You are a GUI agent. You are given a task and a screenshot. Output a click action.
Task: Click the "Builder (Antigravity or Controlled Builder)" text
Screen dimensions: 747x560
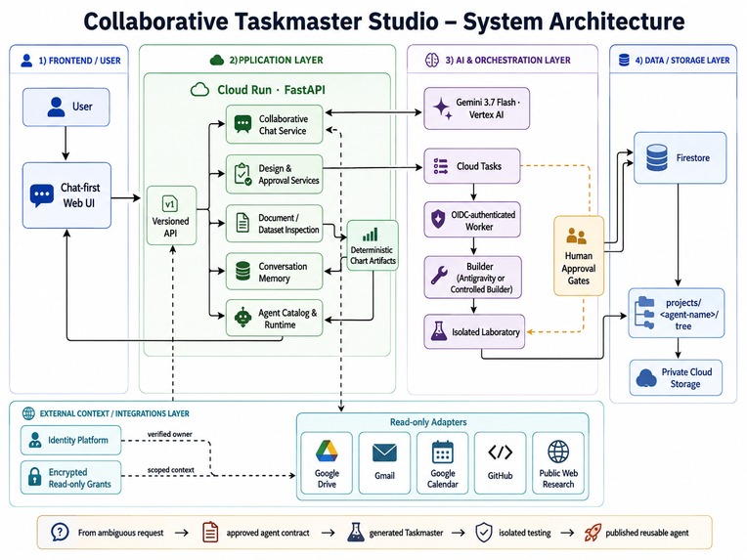(481, 278)
